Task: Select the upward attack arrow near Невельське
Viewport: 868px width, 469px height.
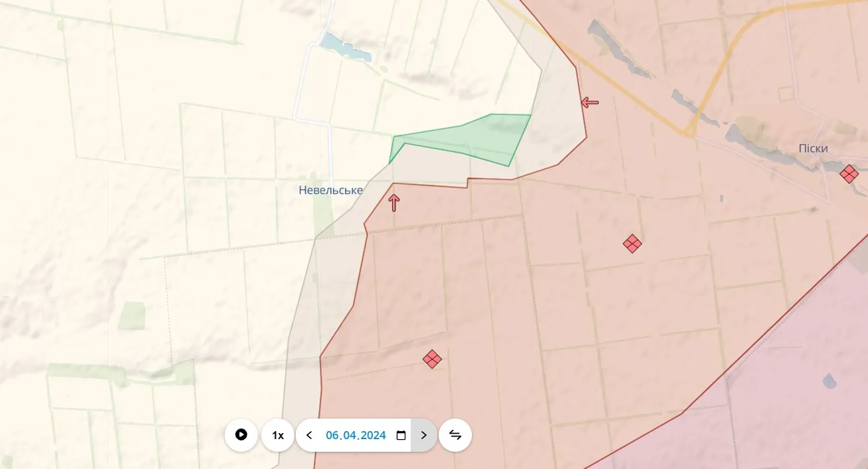Action: [x=394, y=203]
